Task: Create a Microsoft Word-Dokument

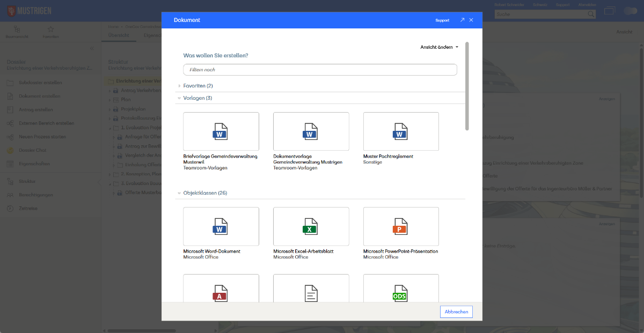Action: (221, 226)
